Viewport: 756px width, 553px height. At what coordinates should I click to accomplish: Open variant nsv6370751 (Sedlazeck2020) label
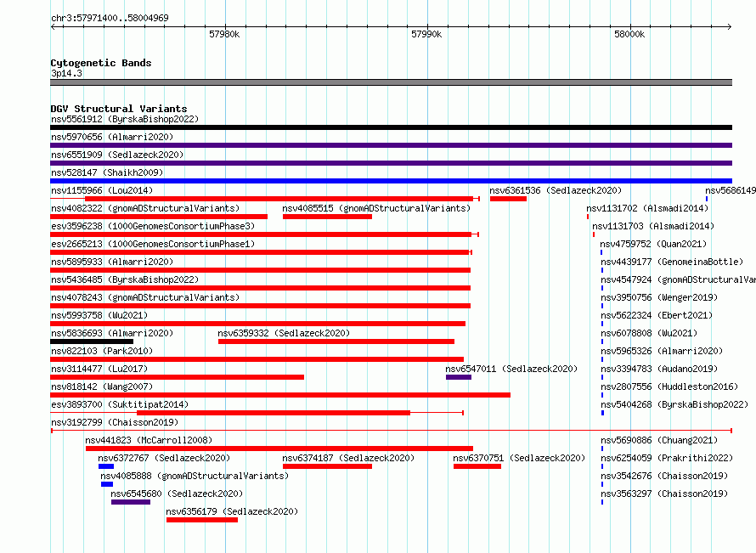coord(519,458)
